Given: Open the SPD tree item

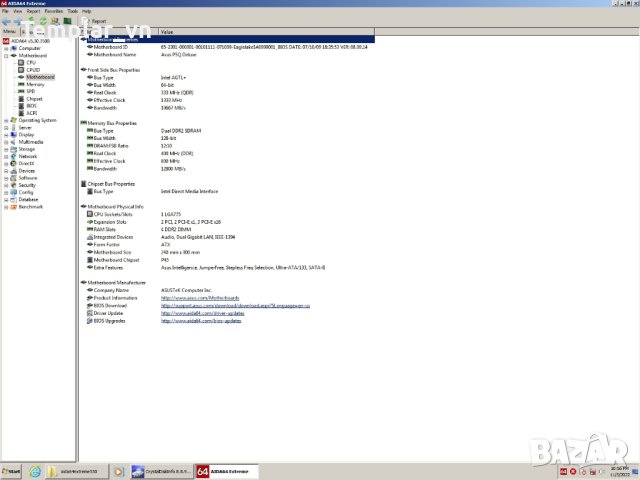Looking at the screenshot, I should tap(30, 91).
